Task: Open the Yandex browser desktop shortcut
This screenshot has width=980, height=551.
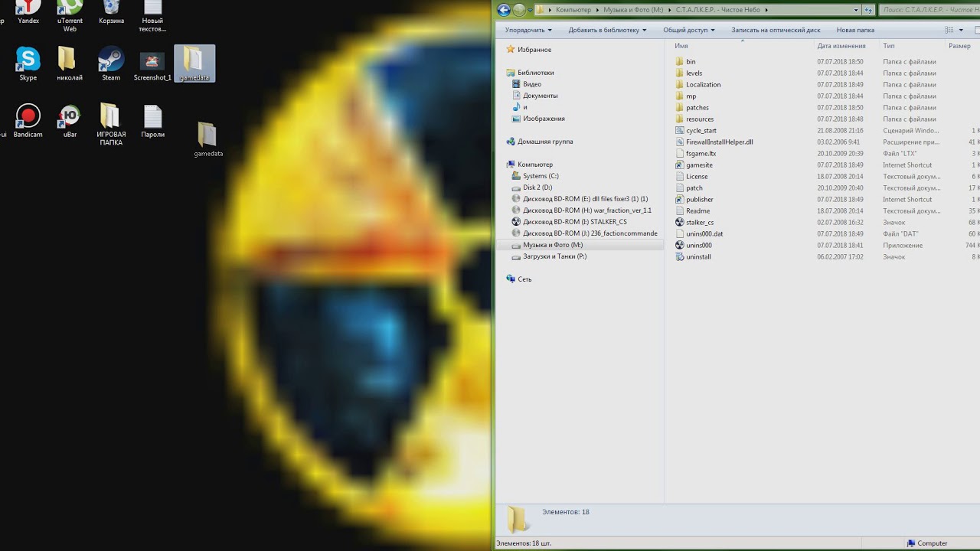Action: coord(28,11)
